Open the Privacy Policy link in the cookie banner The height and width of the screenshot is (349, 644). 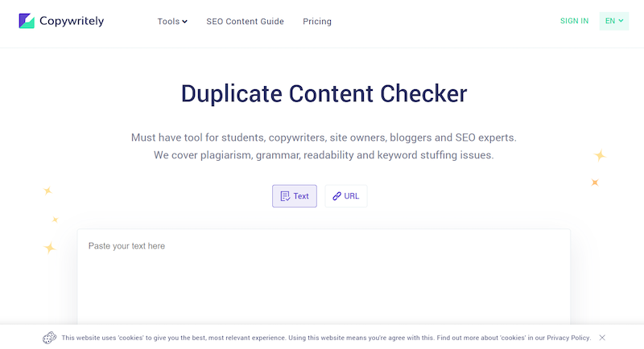click(568, 338)
